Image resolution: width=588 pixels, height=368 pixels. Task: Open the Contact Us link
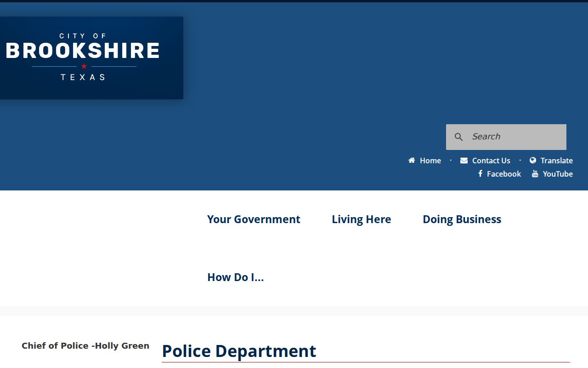491,161
